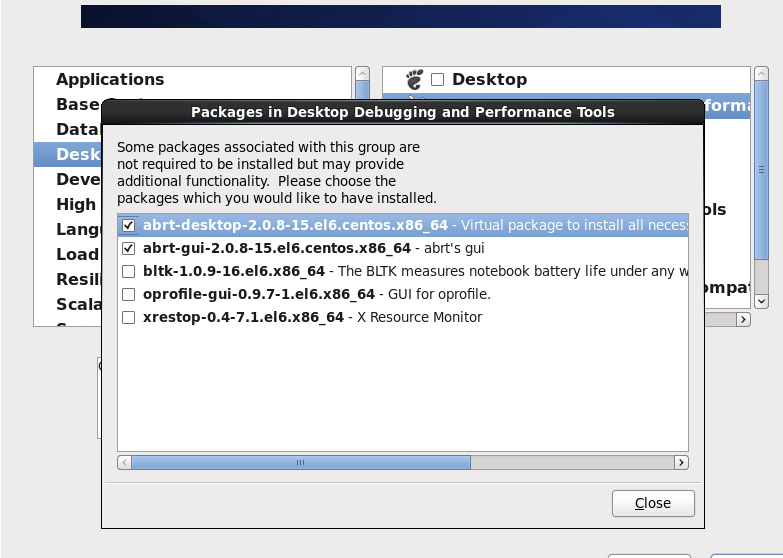Select oprofile-gui-0.9.7-1.el6.x86_64 row text

pyautogui.click(x=259, y=294)
